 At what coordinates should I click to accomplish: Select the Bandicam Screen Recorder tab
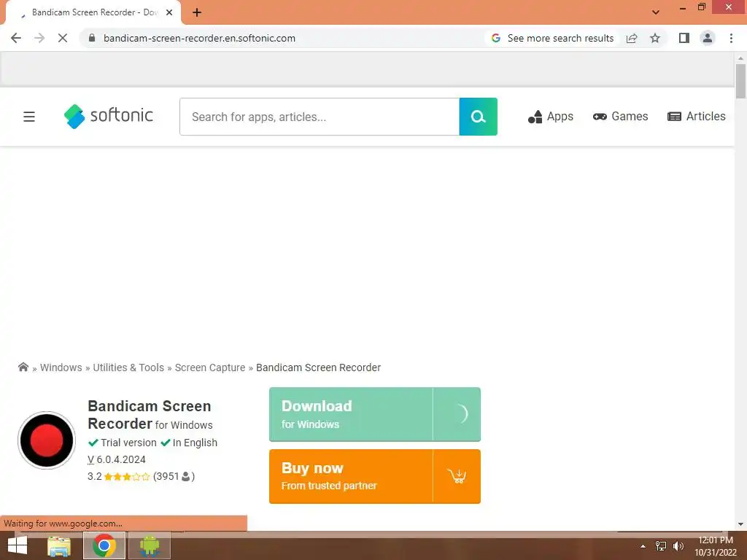pyautogui.click(x=93, y=12)
